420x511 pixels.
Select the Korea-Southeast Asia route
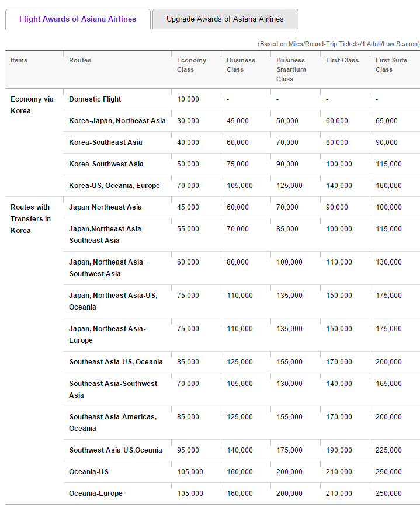pyautogui.click(x=105, y=142)
